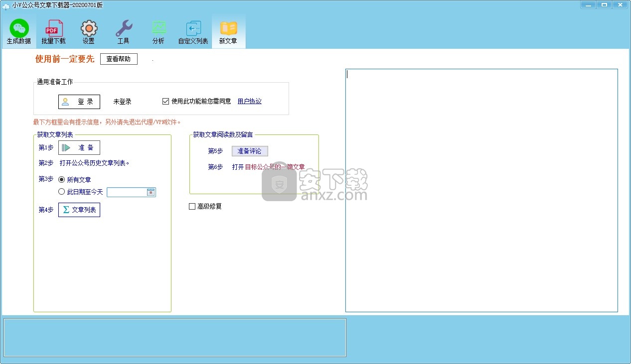Minimize the application window
This screenshot has height=364, width=631.
[589, 4]
